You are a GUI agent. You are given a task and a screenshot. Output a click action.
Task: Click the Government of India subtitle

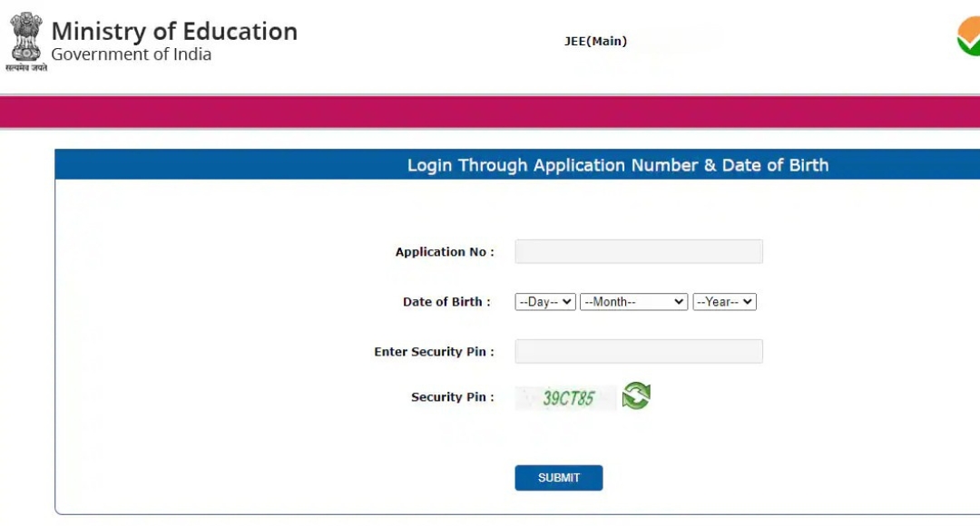tap(132, 54)
